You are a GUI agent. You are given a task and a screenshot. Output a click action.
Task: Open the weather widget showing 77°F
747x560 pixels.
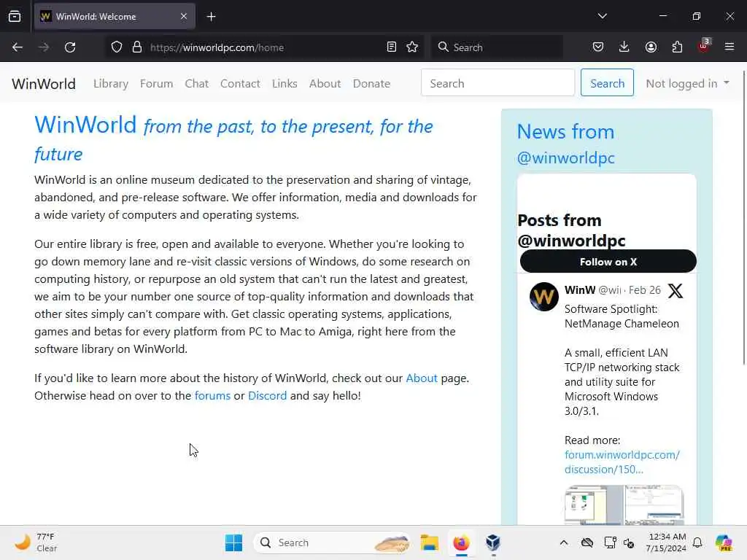(36, 542)
